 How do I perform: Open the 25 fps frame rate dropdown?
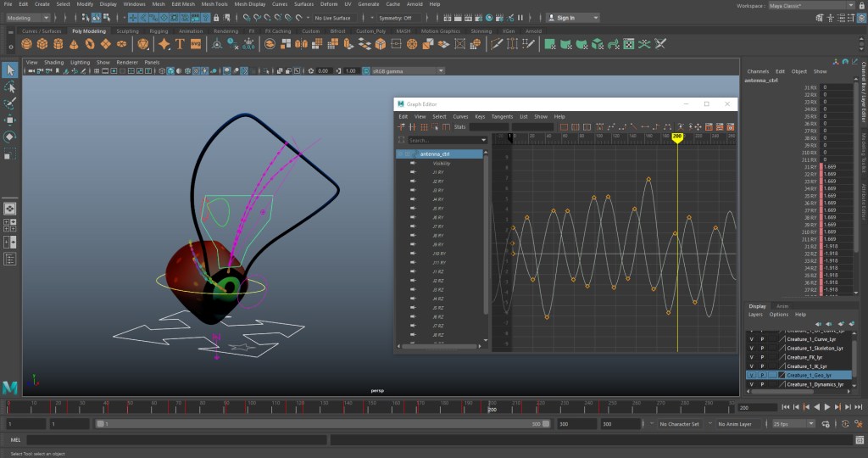(794, 424)
